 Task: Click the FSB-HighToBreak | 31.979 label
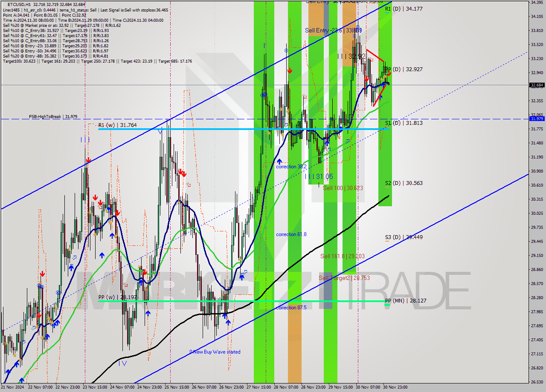coord(53,116)
